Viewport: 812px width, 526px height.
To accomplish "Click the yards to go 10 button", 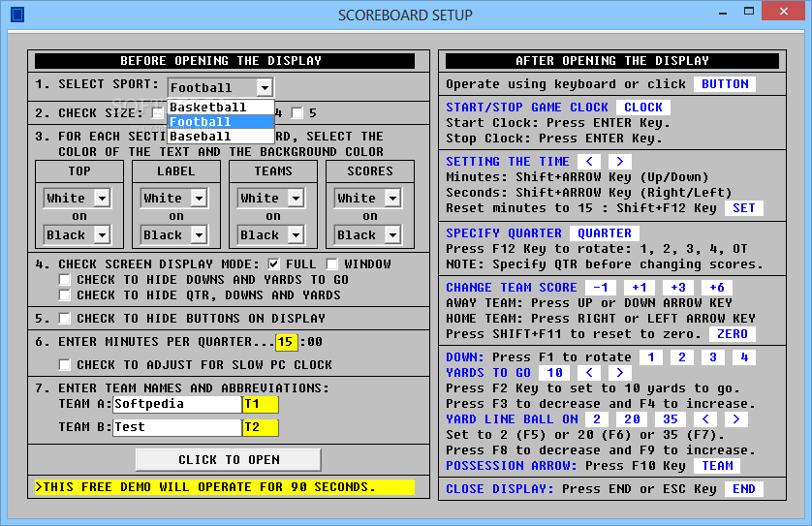I will pyautogui.click(x=554, y=373).
